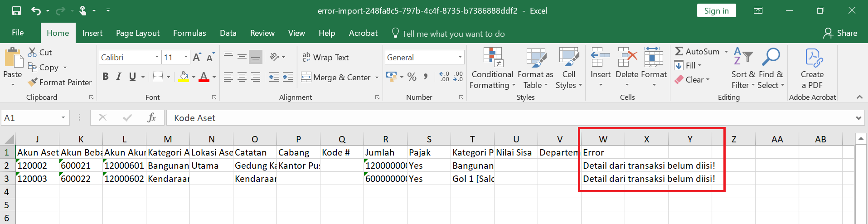Viewport: 868px width, 224px height.
Task: Toggle Bold formatting
Action: [105, 77]
